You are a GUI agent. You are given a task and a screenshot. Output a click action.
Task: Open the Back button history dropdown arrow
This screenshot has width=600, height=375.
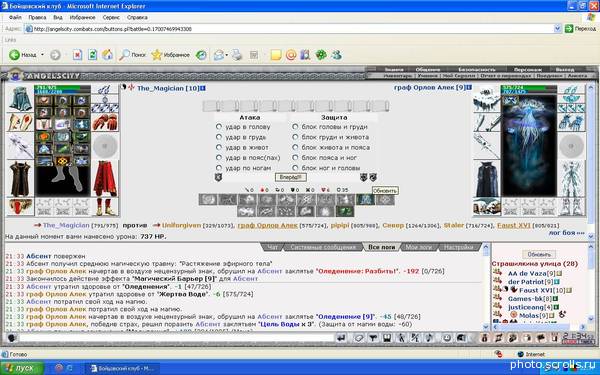click(42, 55)
